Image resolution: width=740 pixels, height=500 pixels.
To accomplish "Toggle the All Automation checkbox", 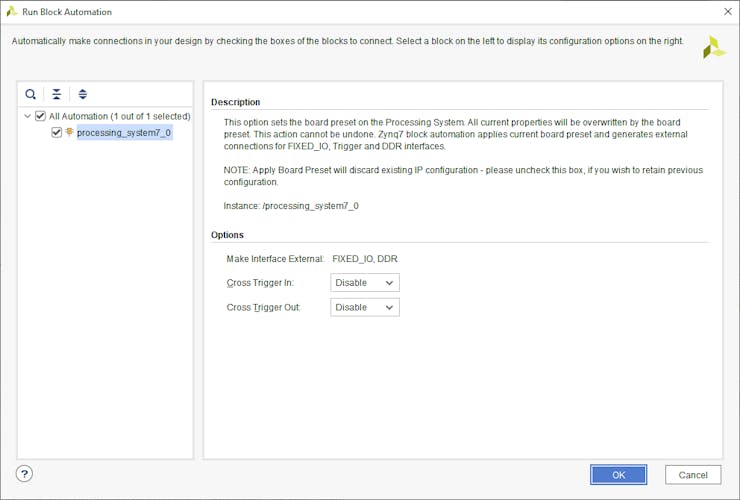I will (x=40, y=116).
